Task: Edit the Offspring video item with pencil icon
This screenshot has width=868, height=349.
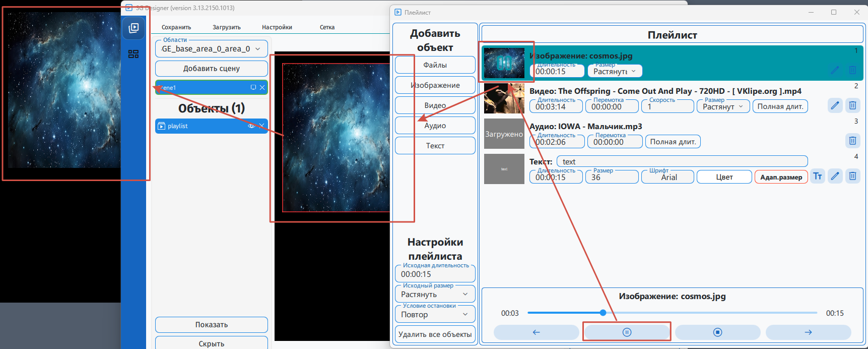Action: 835,105
